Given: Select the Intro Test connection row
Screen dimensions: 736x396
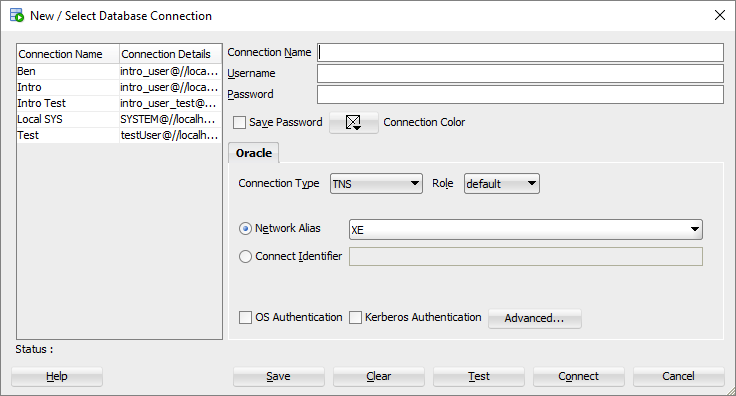Looking at the screenshot, I should pos(119,103).
